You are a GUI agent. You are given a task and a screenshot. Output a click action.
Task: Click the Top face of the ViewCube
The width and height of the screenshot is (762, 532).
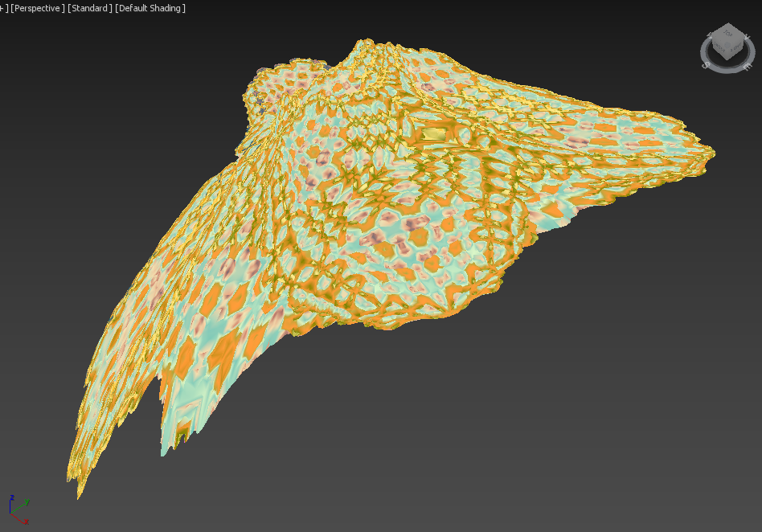click(x=729, y=34)
